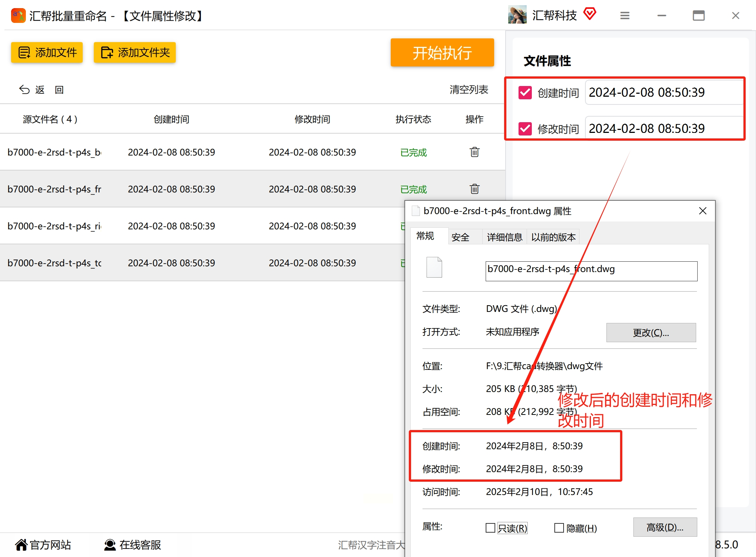
Task: Delete the first file row with trash icon
Action: point(474,152)
